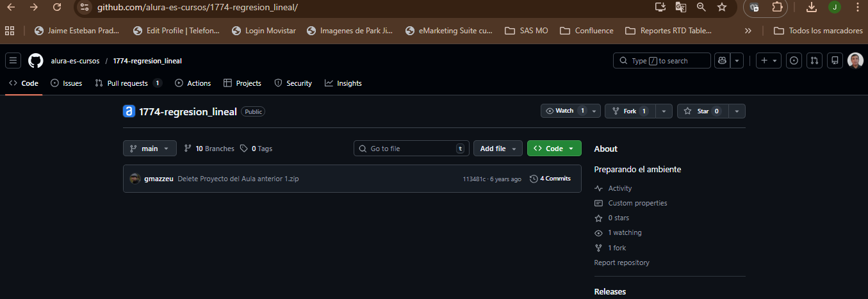The image size is (868, 299).
Task: Star this repository
Action: [703, 111]
